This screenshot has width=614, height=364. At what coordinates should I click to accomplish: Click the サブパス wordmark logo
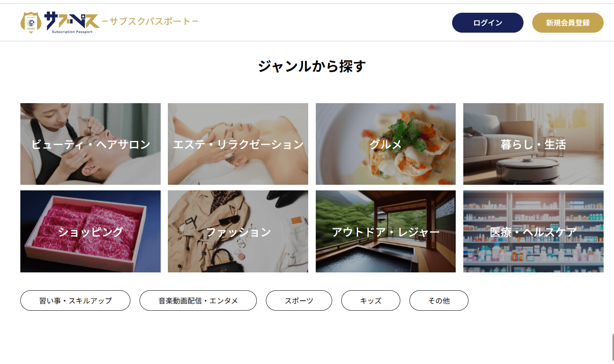pyautogui.click(x=72, y=22)
